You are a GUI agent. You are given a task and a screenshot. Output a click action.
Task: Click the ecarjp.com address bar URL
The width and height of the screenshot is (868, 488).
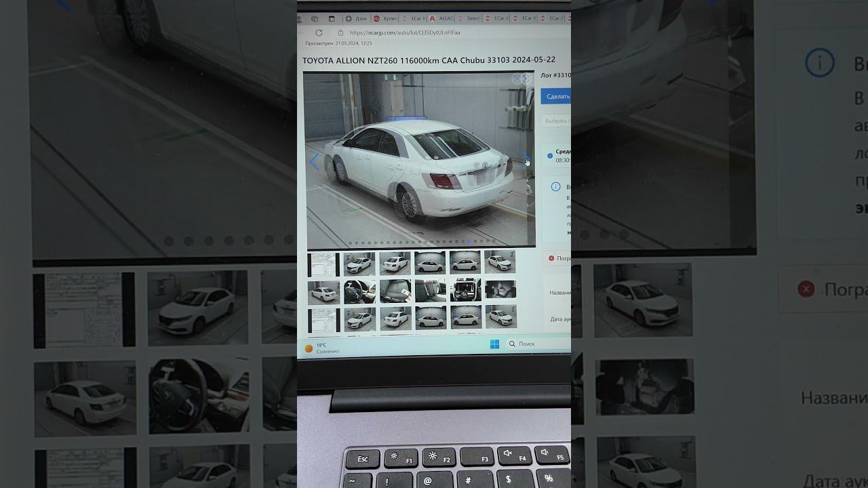coord(405,33)
